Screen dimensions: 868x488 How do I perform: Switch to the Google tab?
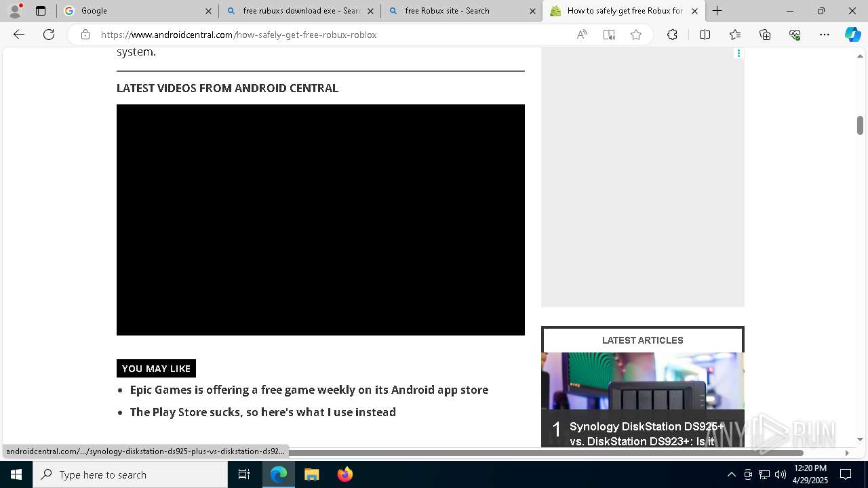[x=137, y=11]
